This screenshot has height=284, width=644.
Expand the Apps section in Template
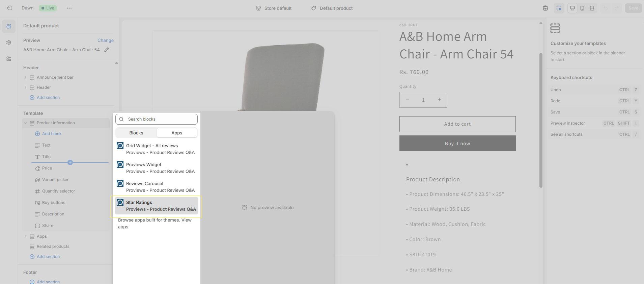25,236
